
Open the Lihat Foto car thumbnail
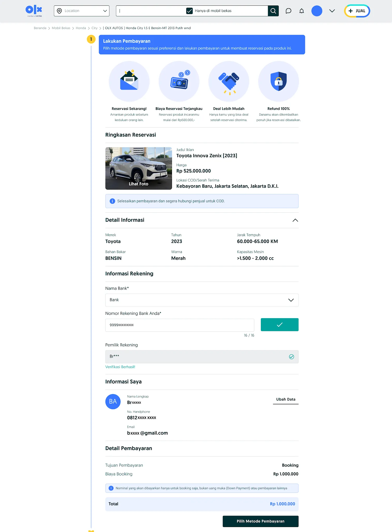pos(139,168)
